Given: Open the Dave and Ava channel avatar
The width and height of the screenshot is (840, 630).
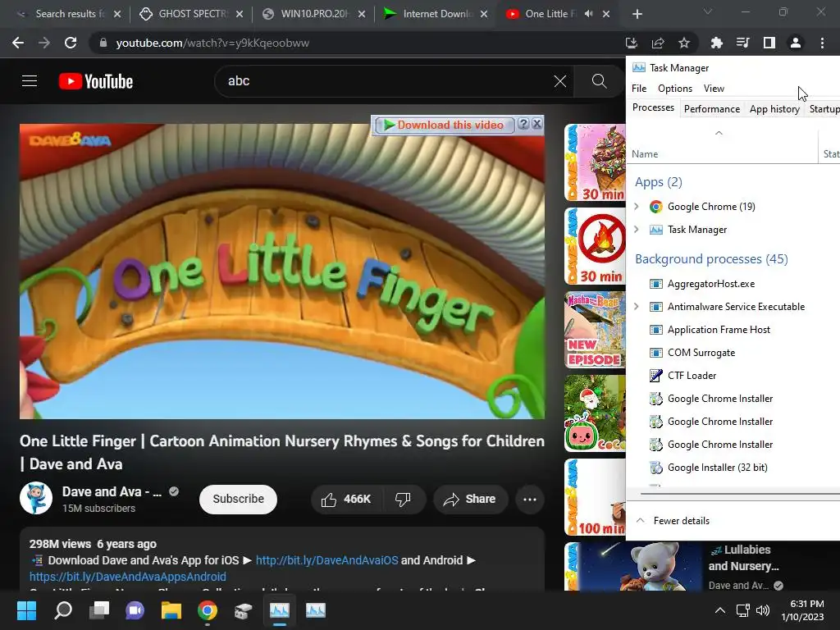Looking at the screenshot, I should point(36,498).
